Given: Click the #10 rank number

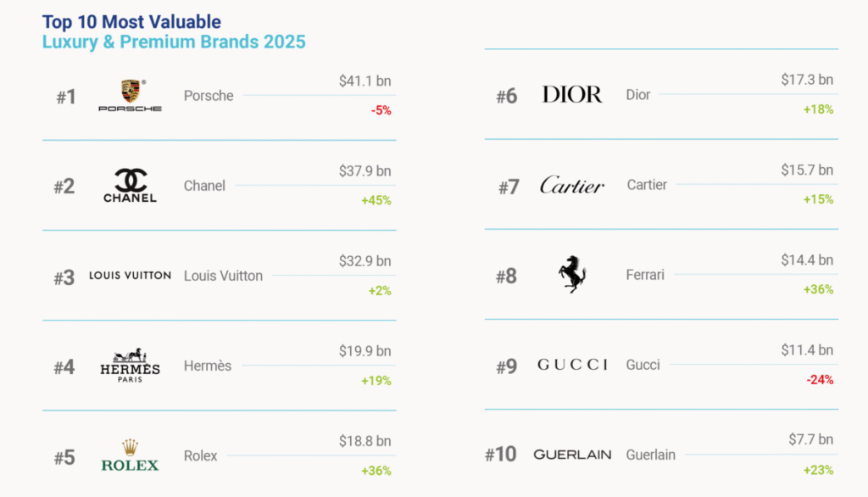Looking at the screenshot, I should point(501,455).
